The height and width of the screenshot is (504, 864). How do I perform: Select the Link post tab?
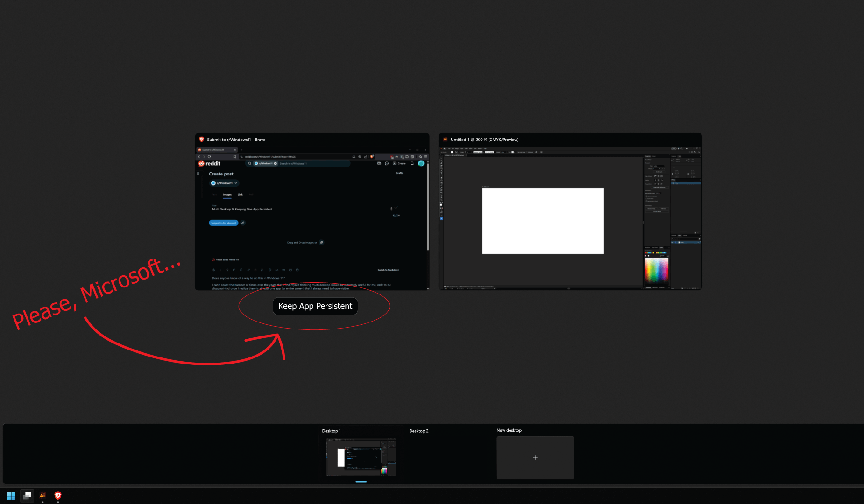point(240,195)
